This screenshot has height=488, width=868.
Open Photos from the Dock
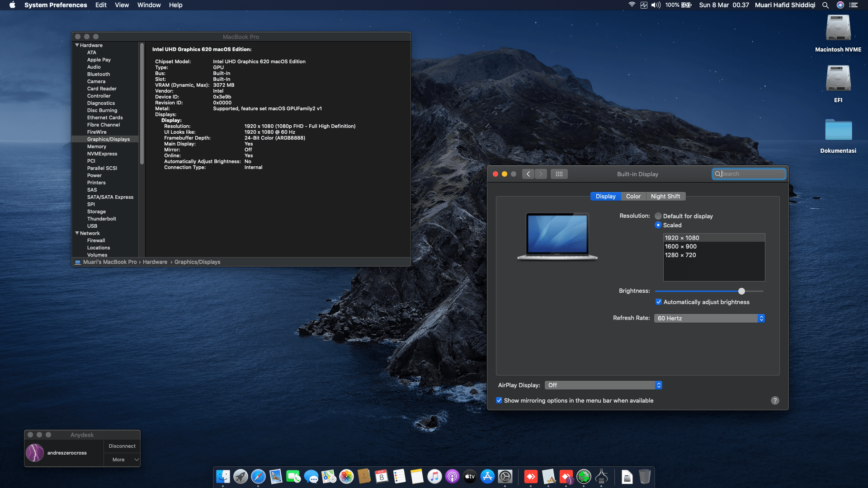346,476
